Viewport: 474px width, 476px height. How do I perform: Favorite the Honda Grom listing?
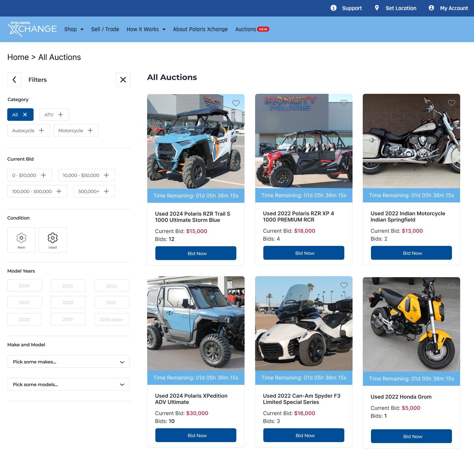point(452,286)
